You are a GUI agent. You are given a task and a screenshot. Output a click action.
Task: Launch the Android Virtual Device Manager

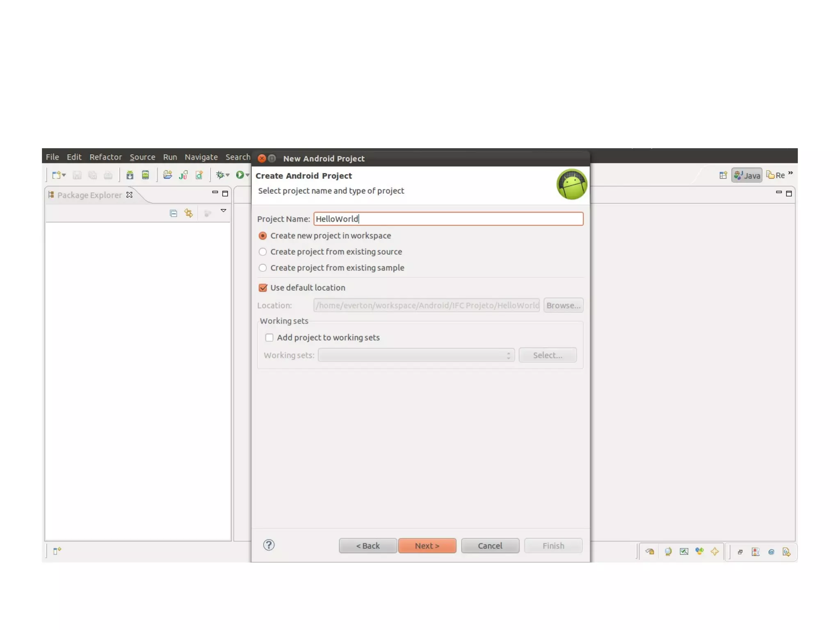[x=145, y=175]
